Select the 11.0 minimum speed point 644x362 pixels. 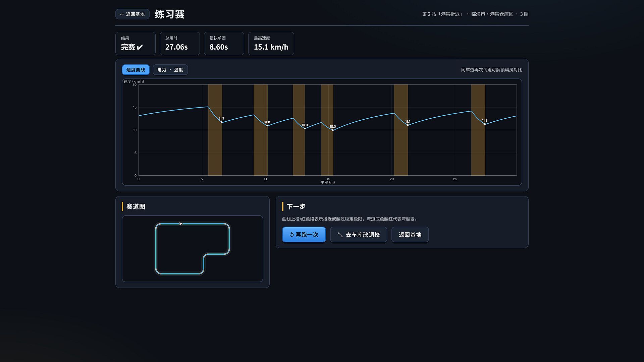pos(267,126)
